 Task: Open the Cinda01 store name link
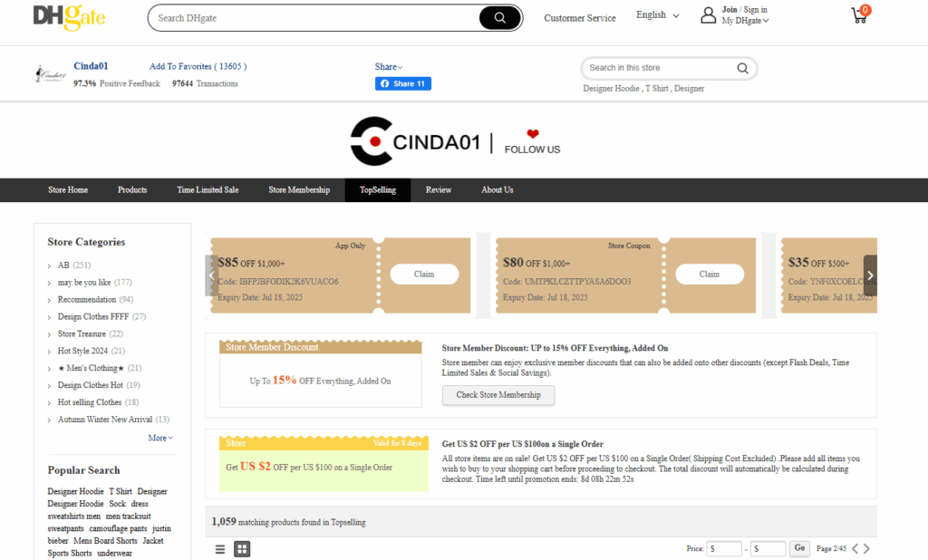(91, 66)
